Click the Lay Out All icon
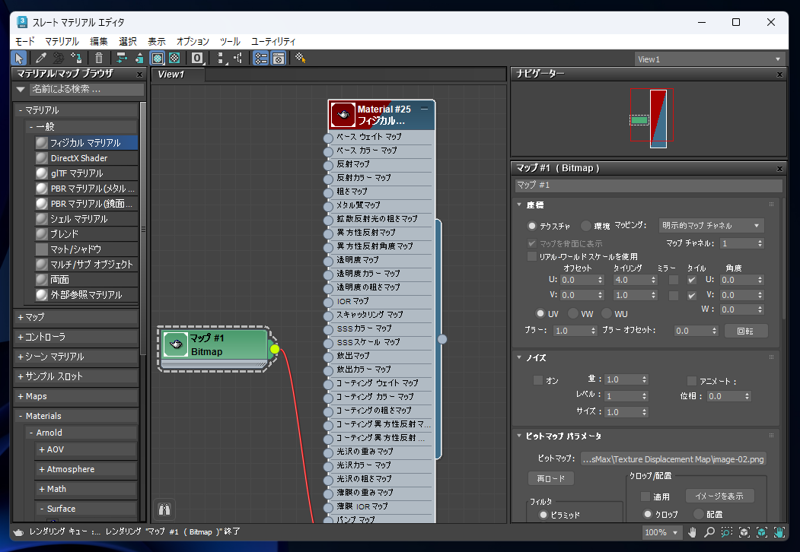The height and width of the screenshot is (552, 800). (220, 58)
